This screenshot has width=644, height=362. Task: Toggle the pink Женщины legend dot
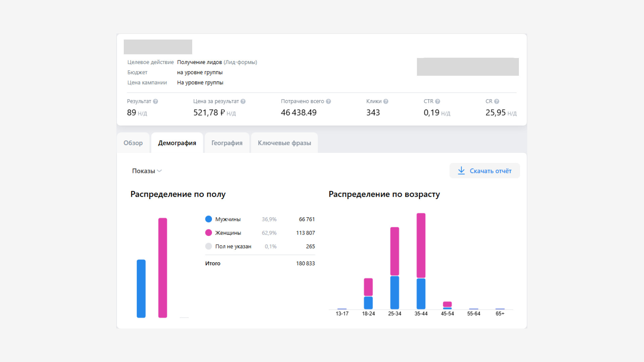tap(208, 233)
